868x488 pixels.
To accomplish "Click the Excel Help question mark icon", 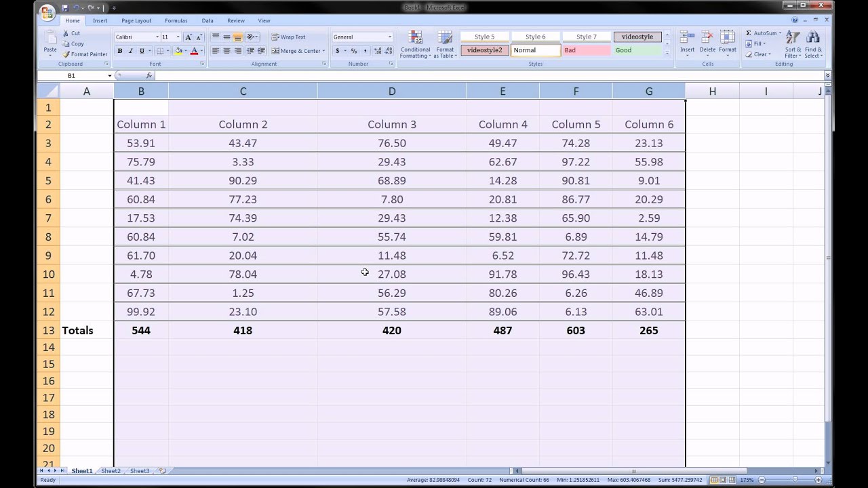I will tap(795, 20).
